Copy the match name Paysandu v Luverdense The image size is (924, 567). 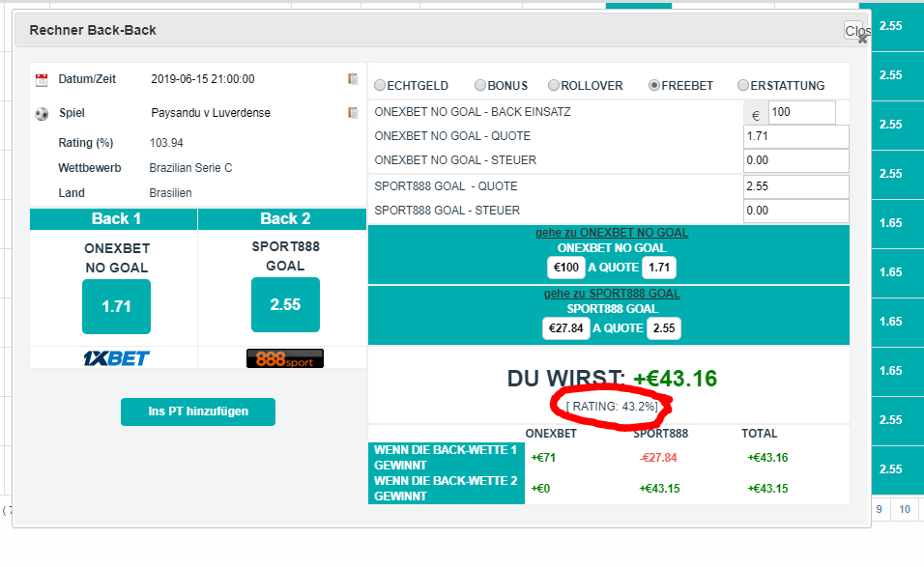click(x=353, y=112)
